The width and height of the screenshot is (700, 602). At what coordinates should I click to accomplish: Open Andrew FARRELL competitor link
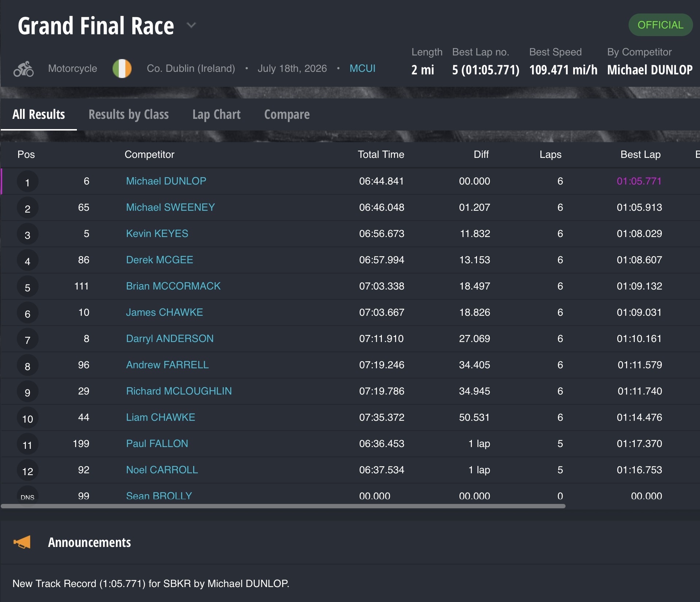[167, 365]
